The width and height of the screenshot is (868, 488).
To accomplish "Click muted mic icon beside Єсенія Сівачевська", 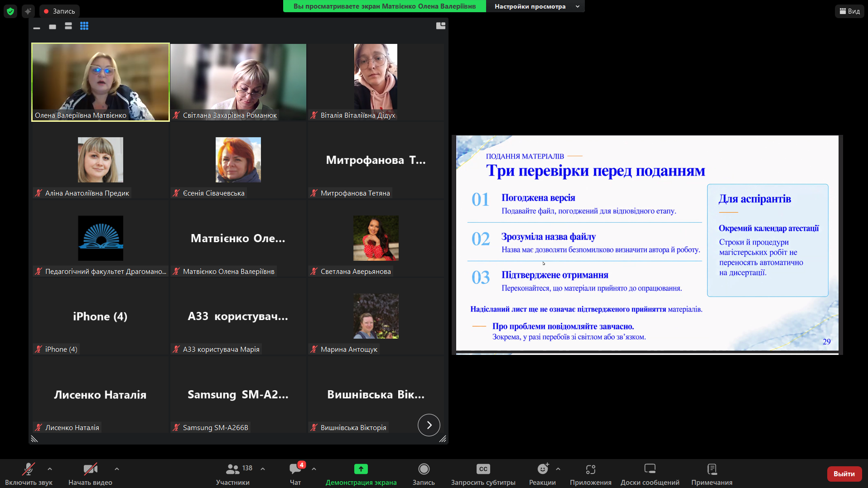I will click(176, 193).
